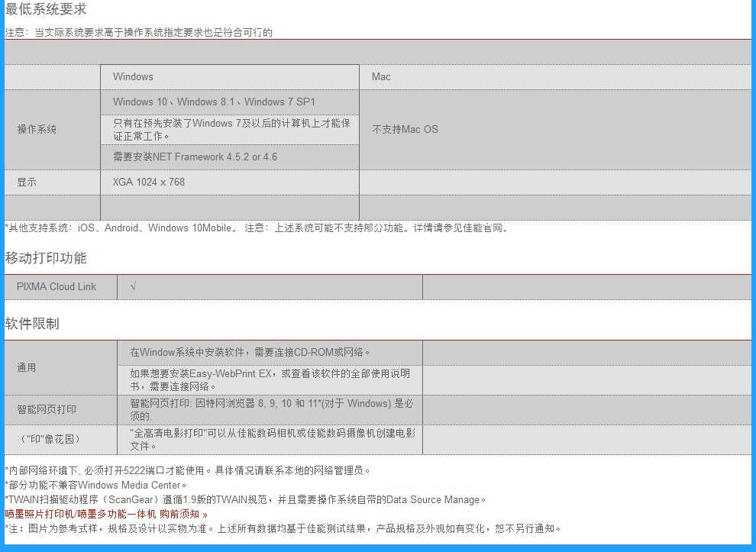Open the red 购前须知 link
Screen dimensions: 756x552
point(106,514)
